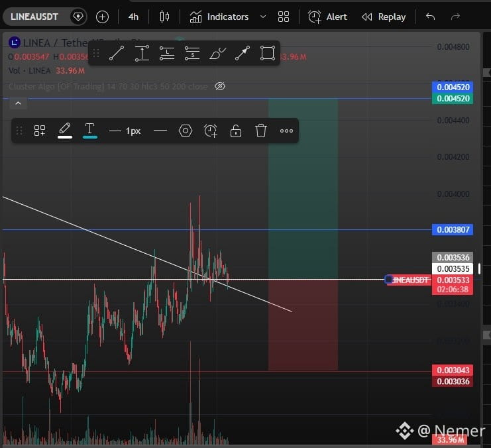Screen dimensions: 491x448
Task: Delete the selected drawing with trash icon
Action: [x=261, y=131]
